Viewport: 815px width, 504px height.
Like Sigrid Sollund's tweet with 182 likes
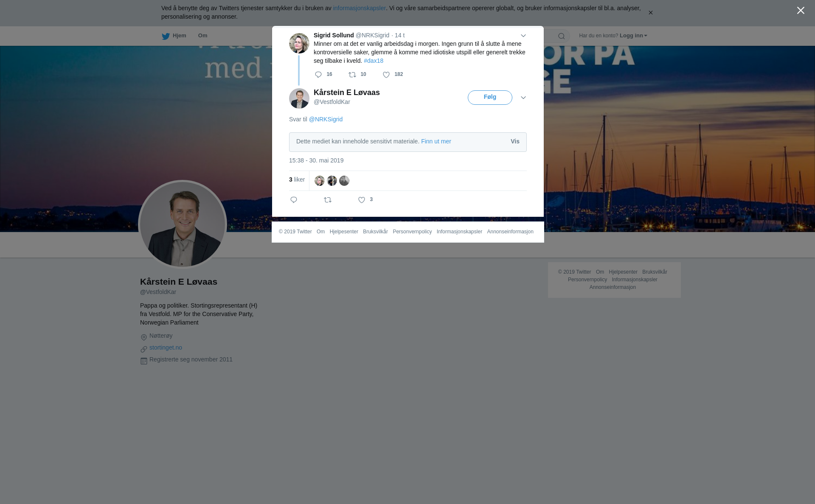click(386, 75)
